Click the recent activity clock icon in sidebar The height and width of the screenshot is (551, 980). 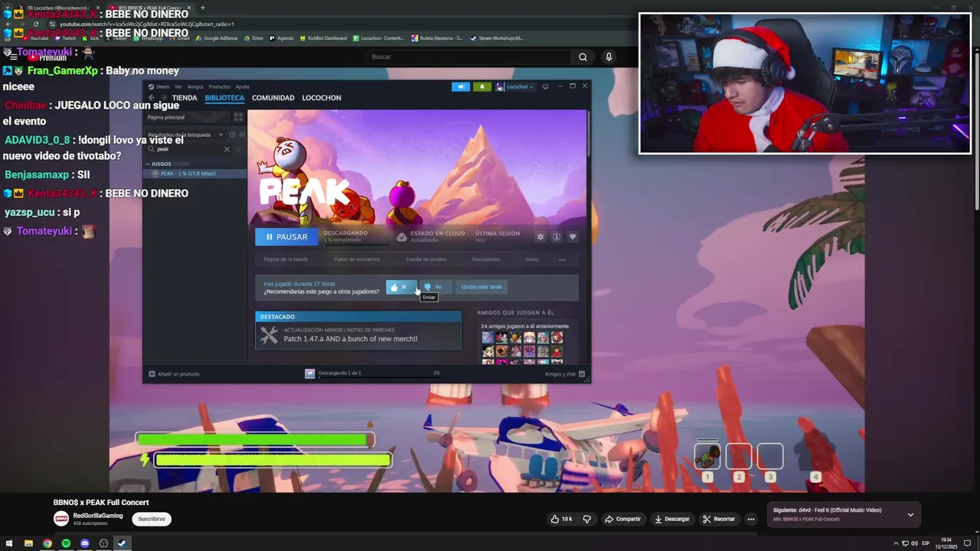233,135
